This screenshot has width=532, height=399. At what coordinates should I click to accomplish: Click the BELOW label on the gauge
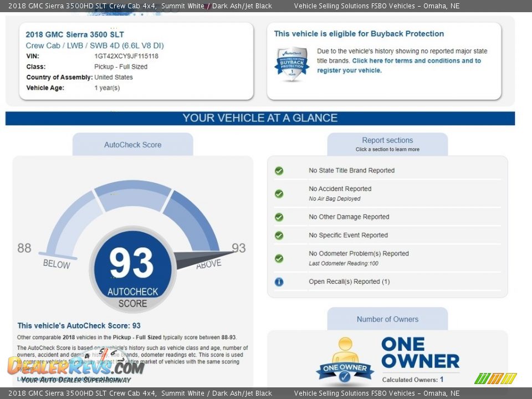(57, 264)
